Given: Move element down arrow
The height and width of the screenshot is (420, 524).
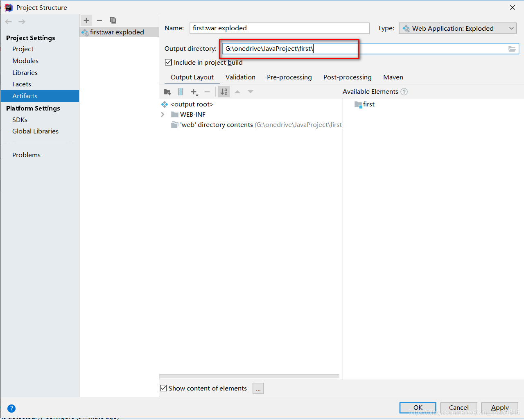Looking at the screenshot, I should tap(251, 92).
